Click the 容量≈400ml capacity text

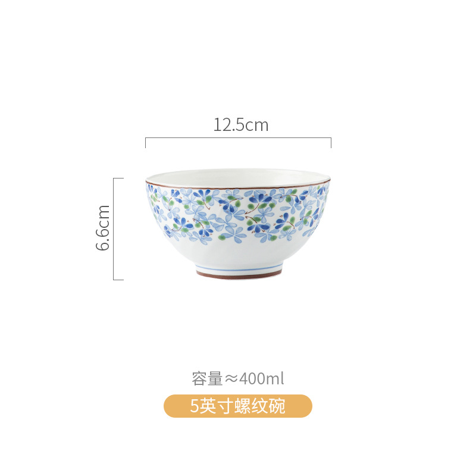pos(238,378)
